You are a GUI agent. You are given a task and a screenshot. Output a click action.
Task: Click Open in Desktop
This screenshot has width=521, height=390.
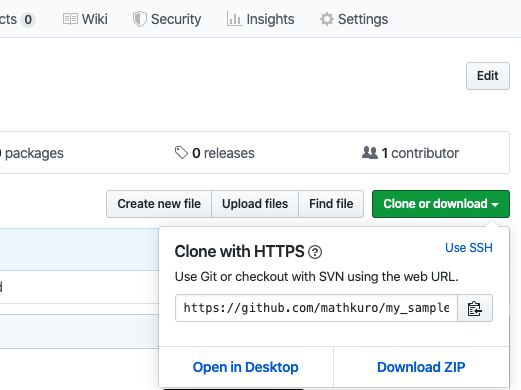(246, 367)
